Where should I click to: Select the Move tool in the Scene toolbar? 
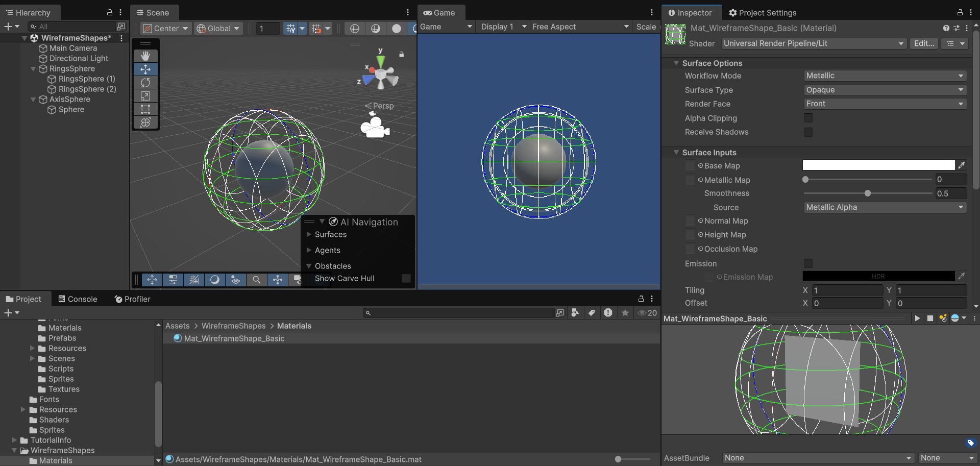tap(145, 69)
